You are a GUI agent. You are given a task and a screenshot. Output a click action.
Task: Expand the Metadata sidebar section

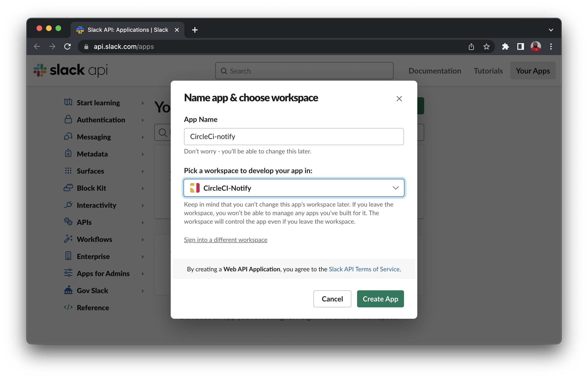[104, 154]
